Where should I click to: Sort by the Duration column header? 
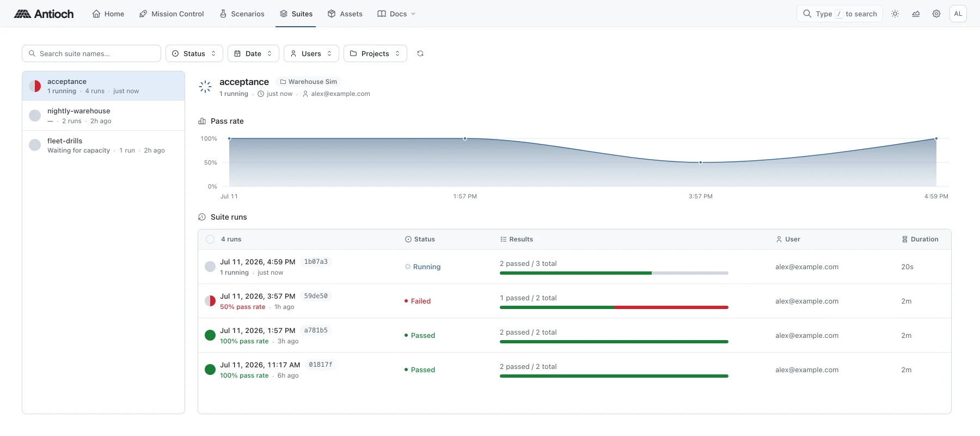click(920, 239)
